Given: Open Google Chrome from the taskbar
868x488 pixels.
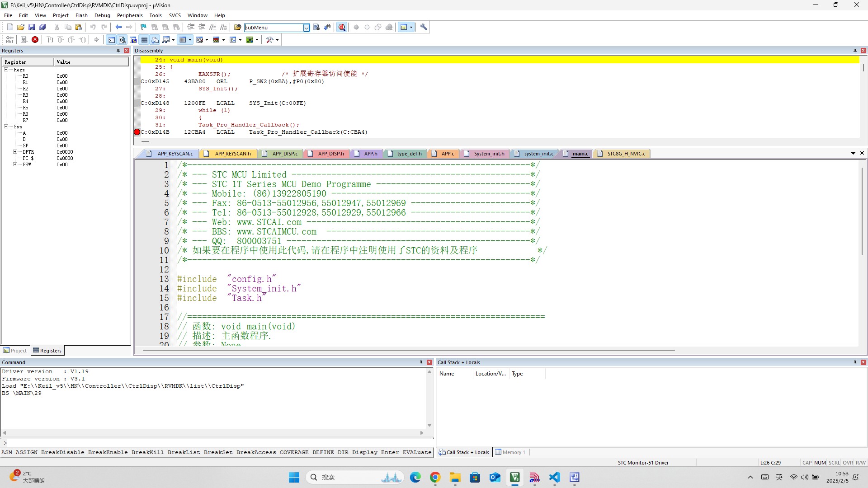Looking at the screenshot, I should pos(435,477).
